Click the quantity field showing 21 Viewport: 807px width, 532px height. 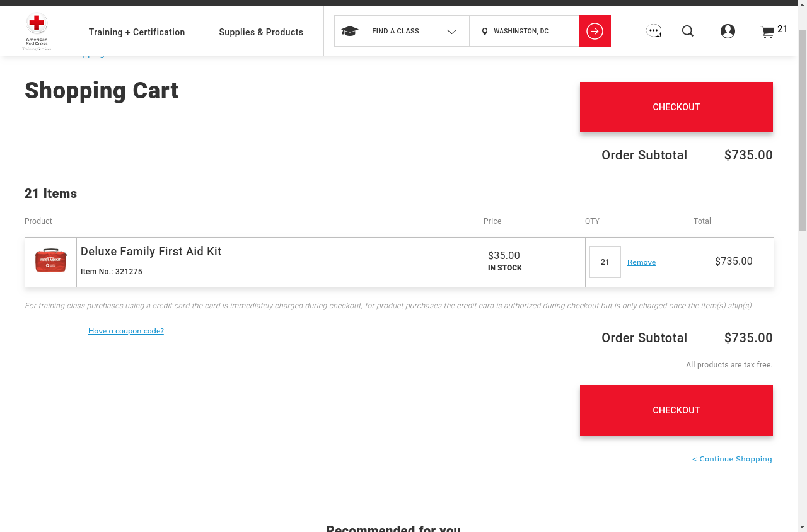tap(605, 262)
